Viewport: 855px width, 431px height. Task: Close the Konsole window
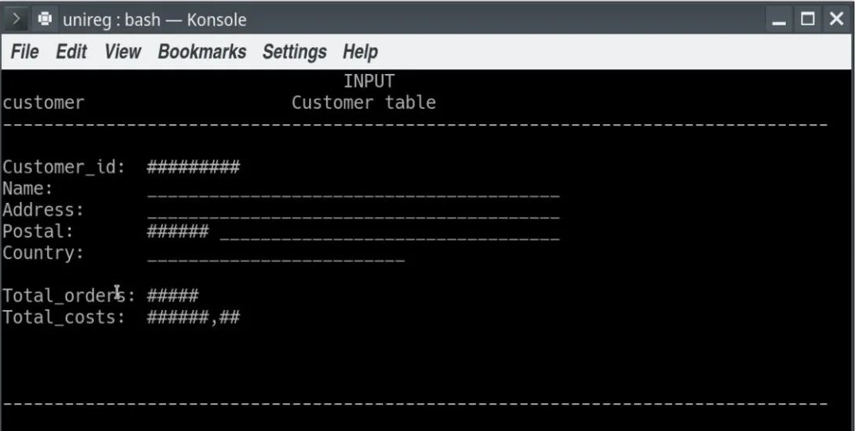(x=836, y=20)
